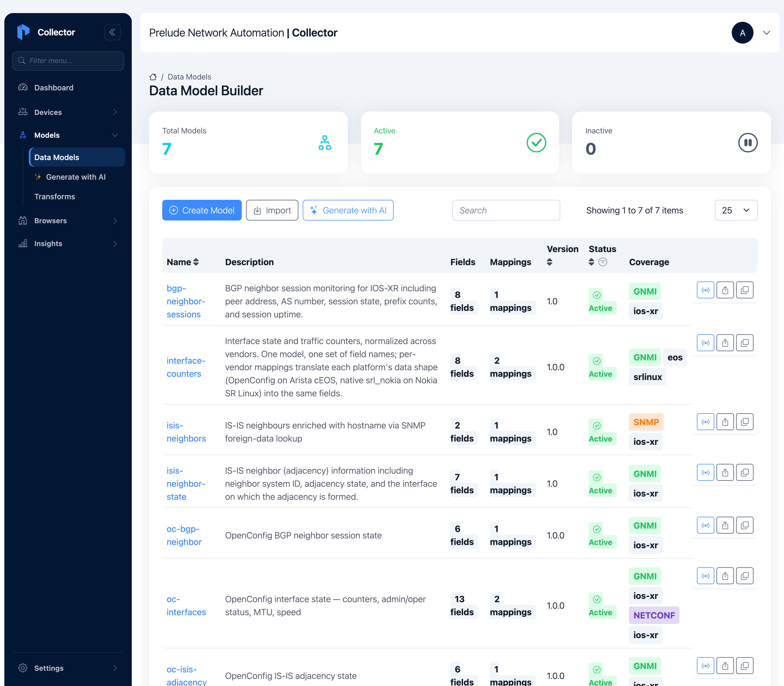Image resolution: width=784 pixels, height=686 pixels.
Task: Click the Inactive stat card
Action: (671, 143)
